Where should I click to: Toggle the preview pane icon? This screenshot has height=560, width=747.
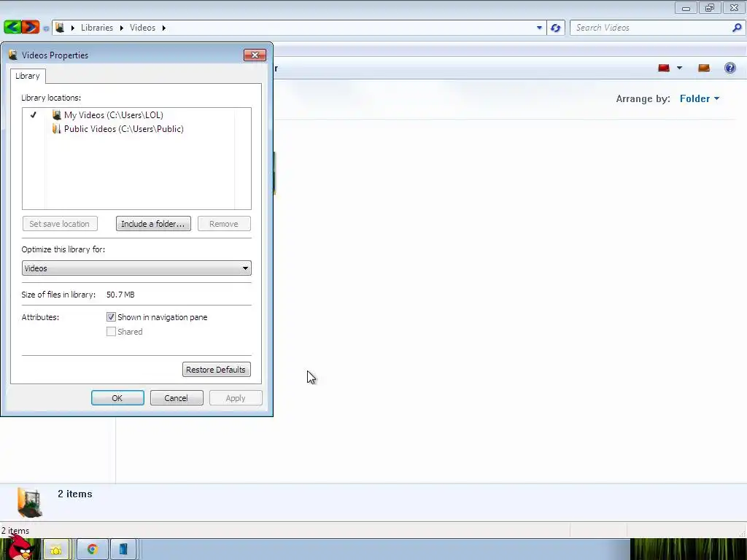(x=704, y=68)
